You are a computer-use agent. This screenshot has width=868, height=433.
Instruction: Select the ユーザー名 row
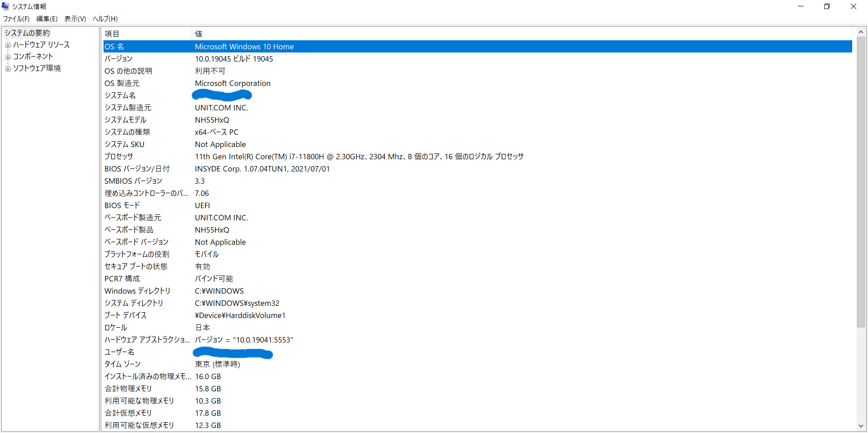point(478,352)
